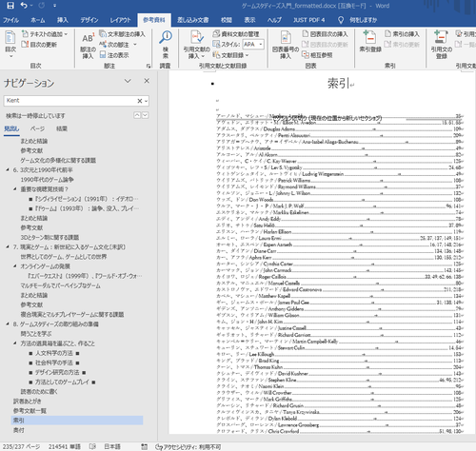Click テキストの追加 dropdown
The width and height of the screenshot is (476, 451).
[x=45, y=34]
